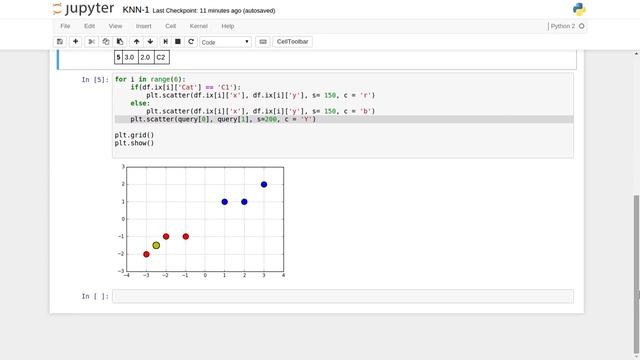The height and width of the screenshot is (360, 640).
Task: Restart the kernel icon
Action: 191,42
